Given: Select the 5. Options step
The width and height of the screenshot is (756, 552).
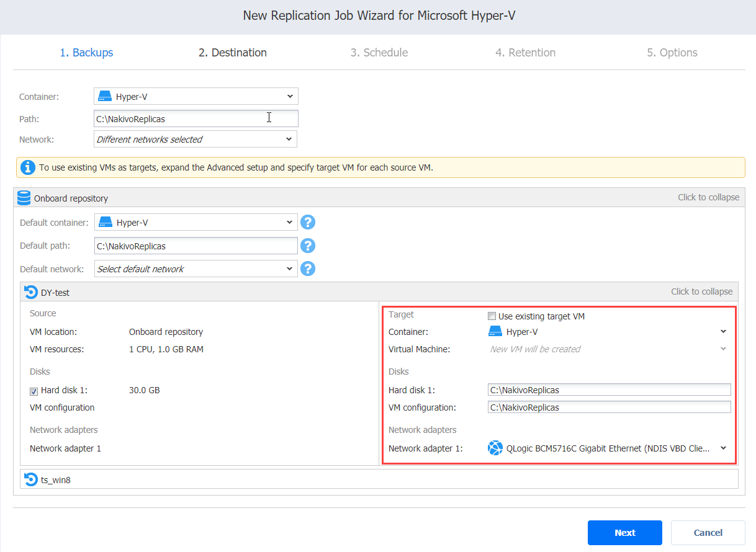Looking at the screenshot, I should click(672, 53).
